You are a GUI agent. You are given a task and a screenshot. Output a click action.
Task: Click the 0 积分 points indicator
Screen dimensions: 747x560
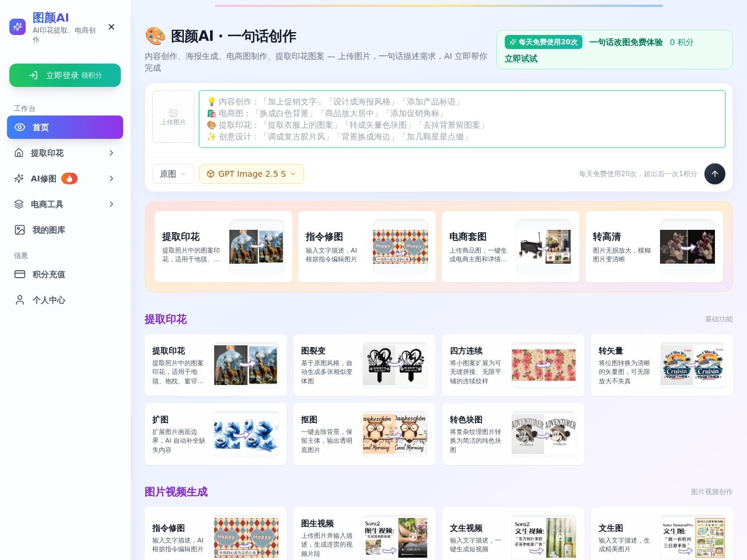click(x=682, y=42)
